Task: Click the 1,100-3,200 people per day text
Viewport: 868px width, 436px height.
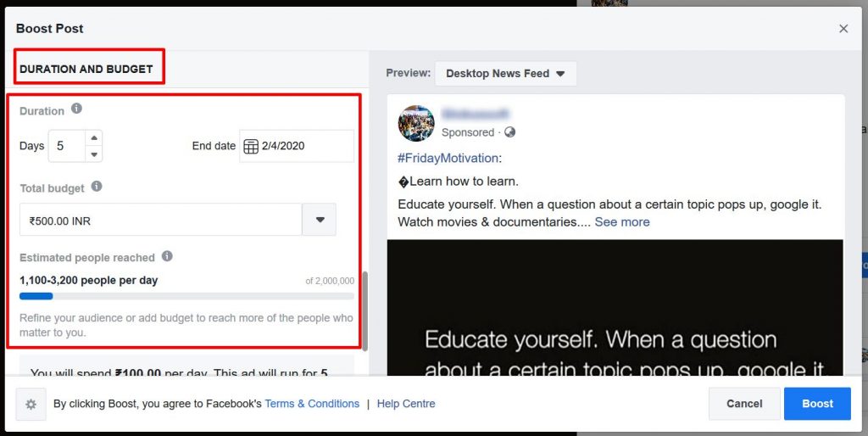Action: (x=88, y=280)
